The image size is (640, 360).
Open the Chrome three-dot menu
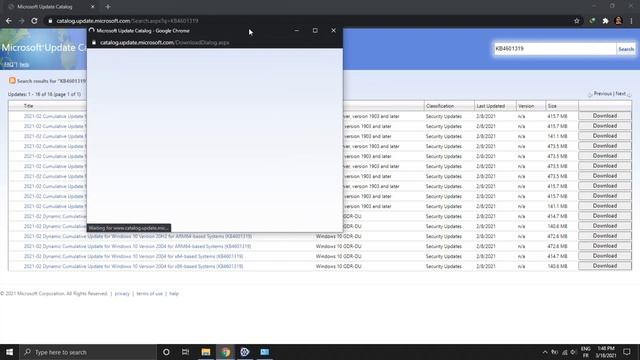(631, 21)
